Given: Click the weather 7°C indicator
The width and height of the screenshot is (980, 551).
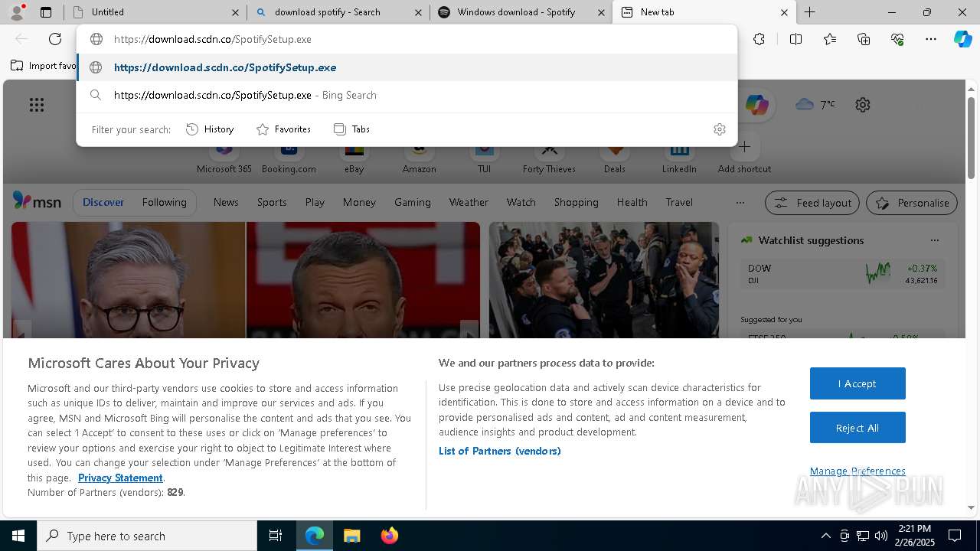Looking at the screenshot, I should [x=815, y=104].
